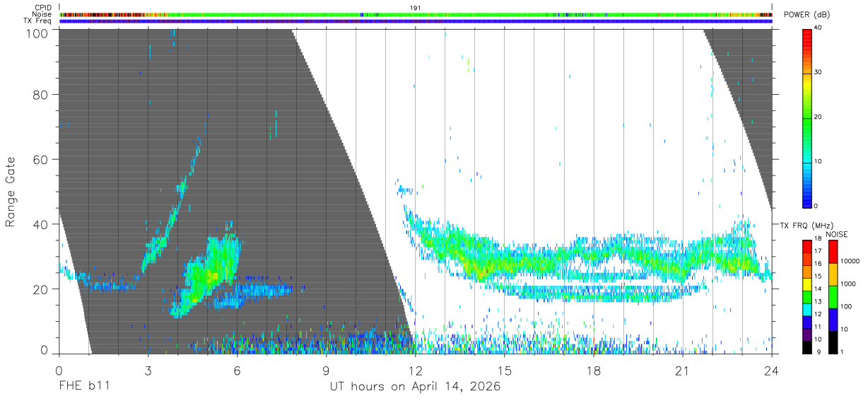
Task: Click the Range Gate axis title
Action: coord(11,192)
